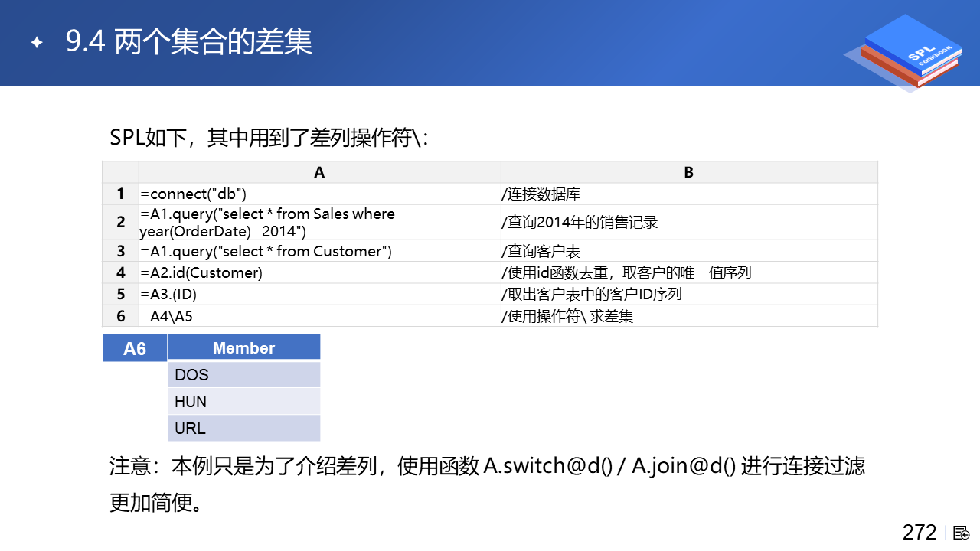Click the Sales query cell in row 2
The image size is (980, 551).
click(319, 223)
